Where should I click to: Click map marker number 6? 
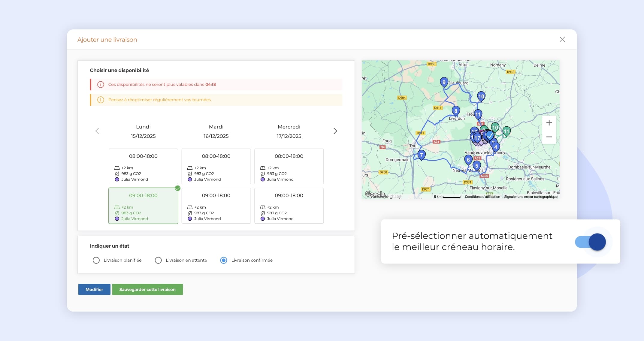(x=468, y=160)
